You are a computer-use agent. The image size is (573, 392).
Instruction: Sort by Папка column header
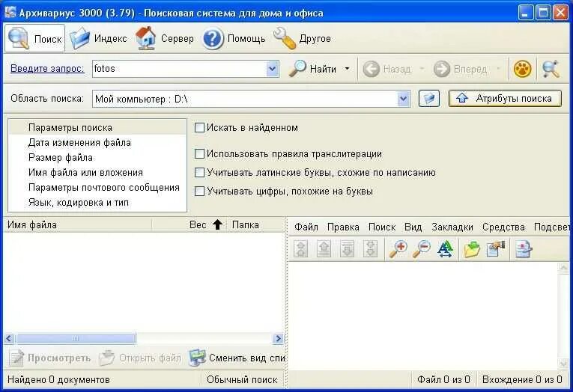tap(256, 225)
